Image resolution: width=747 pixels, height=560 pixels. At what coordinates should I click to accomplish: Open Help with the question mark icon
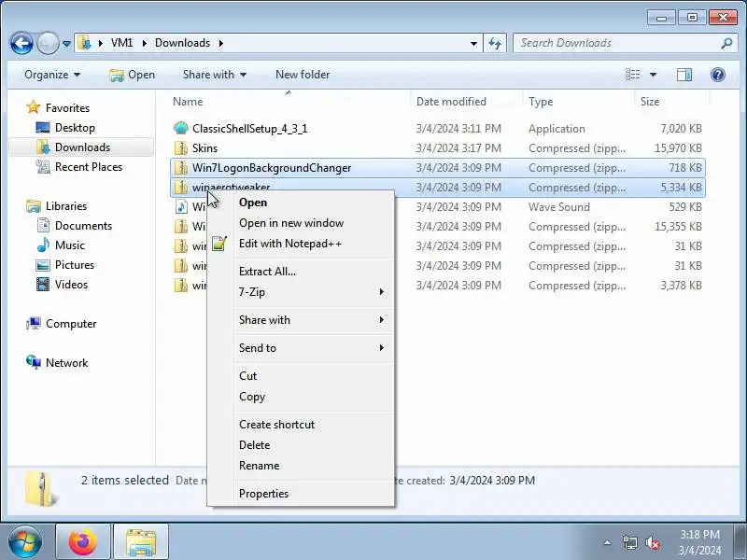pos(717,75)
